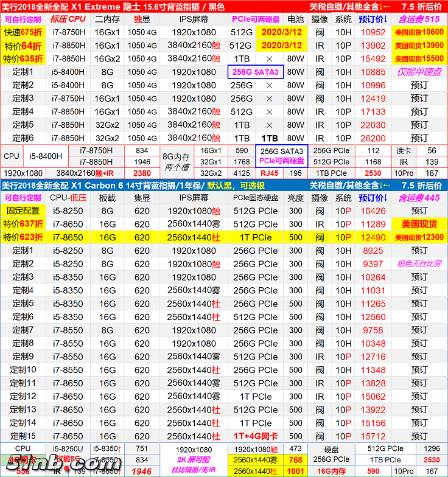Image resolution: width=448 pixels, height=477 pixels.
Task: Select the 银色无杜比屏 note
Action: (x=419, y=264)
